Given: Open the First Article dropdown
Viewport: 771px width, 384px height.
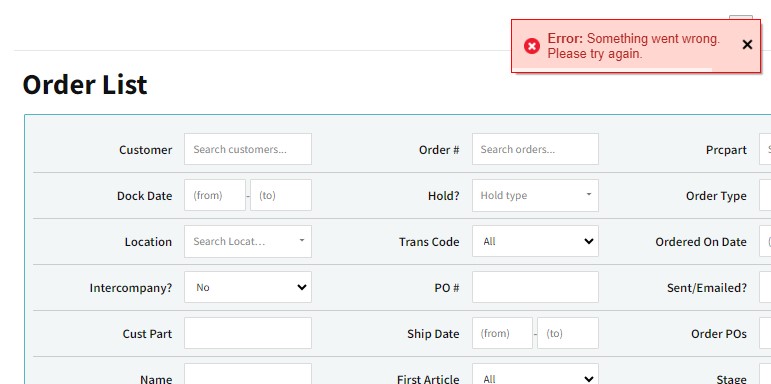Looking at the screenshot, I should tap(535, 376).
